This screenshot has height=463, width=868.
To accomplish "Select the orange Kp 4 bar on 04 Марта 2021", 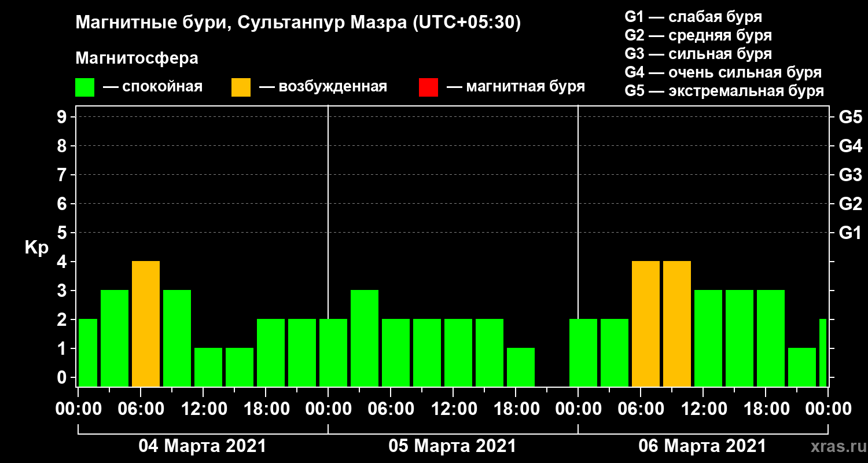I will (146, 324).
